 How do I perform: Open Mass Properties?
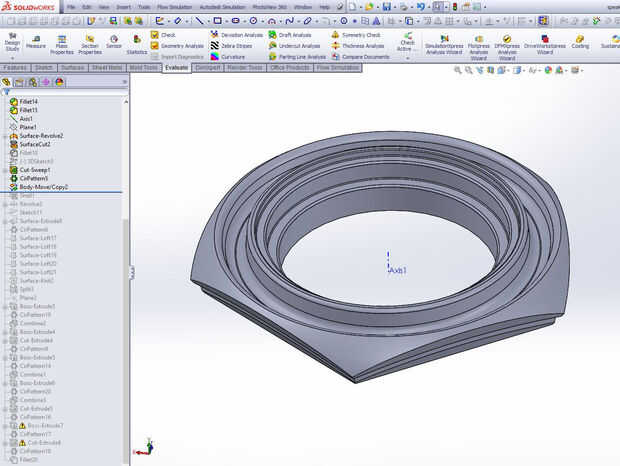pyautogui.click(x=62, y=44)
